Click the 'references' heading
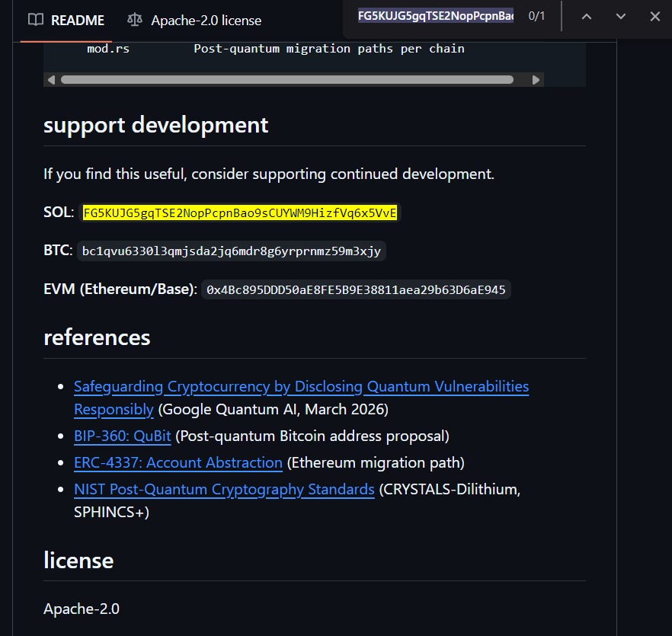The width and height of the screenshot is (672, 636). [x=97, y=337]
